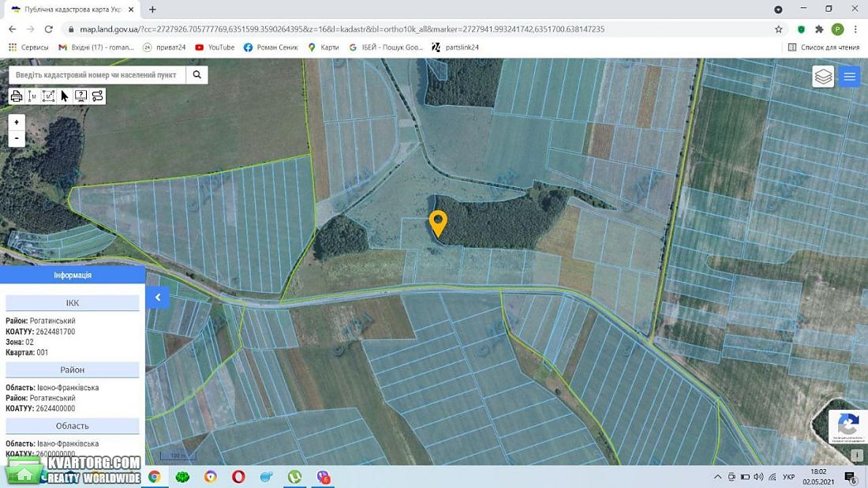Image resolution: width=868 pixels, height=488 pixels.
Task: Open the tab search dropdown arrow
Action: [778, 9]
